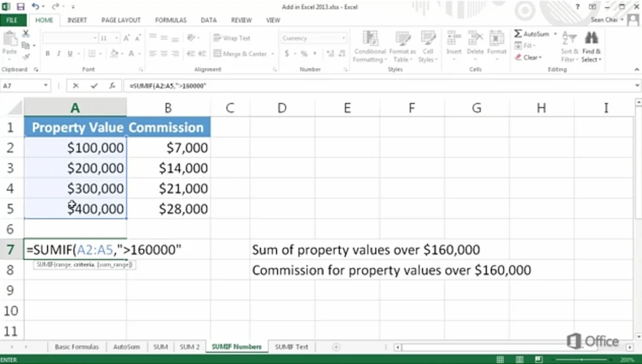Open the SUM 2 sheet tab
This screenshot has height=364, width=642.
(x=189, y=347)
